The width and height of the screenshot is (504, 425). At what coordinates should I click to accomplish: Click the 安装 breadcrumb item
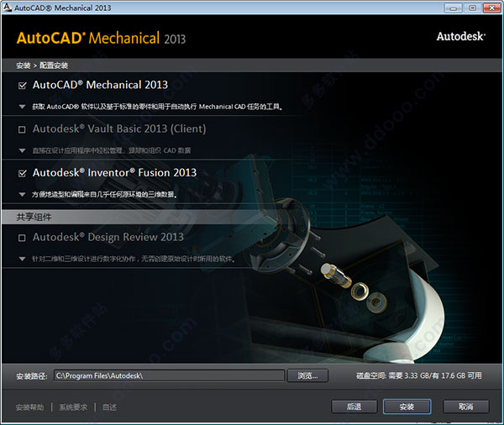click(x=24, y=66)
